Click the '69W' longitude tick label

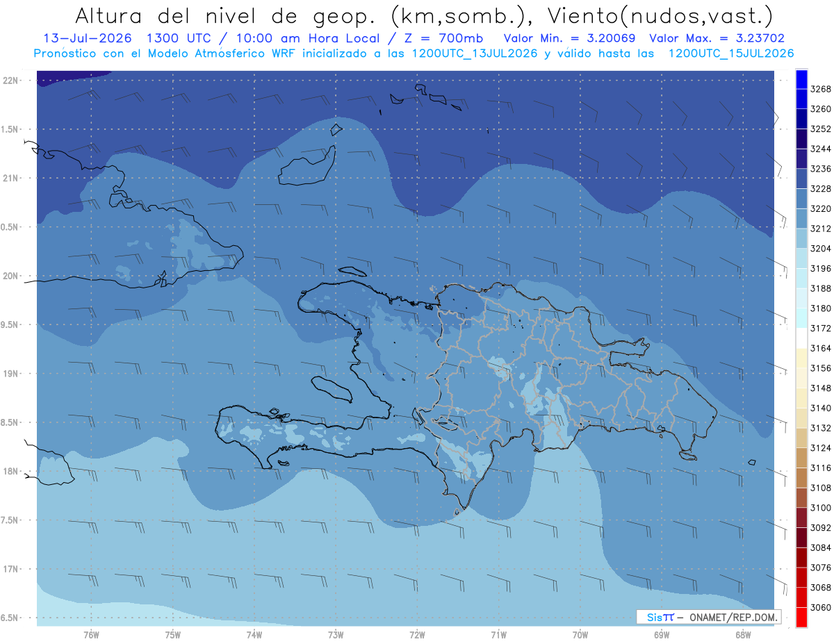coord(662,635)
